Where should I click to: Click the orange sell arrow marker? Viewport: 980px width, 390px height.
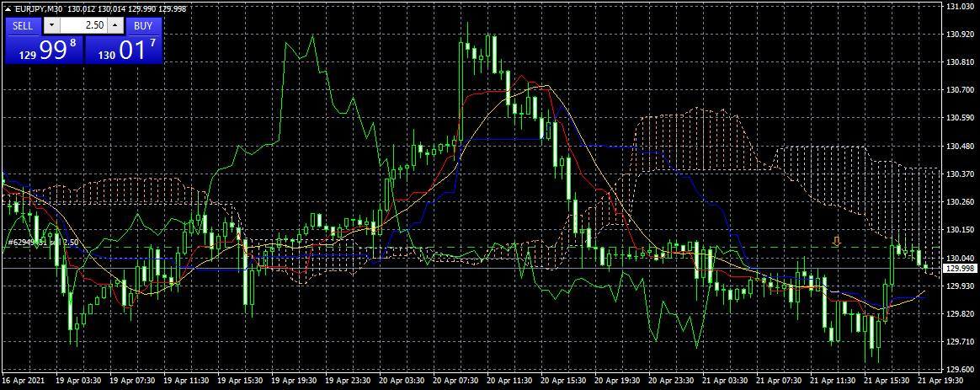pyautogui.click(x=837, y=241)
